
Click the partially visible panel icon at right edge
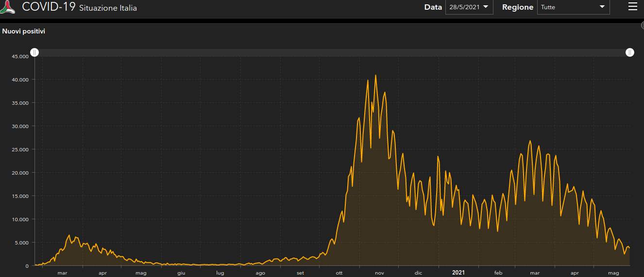click(642, 25)
